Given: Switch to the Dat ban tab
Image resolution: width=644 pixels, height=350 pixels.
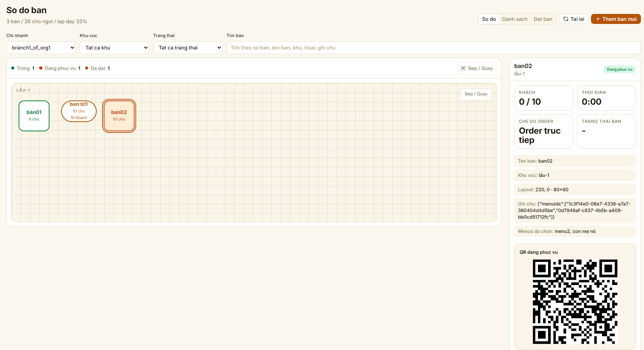Looking at the screenshot, I should (x=543, y=19).
